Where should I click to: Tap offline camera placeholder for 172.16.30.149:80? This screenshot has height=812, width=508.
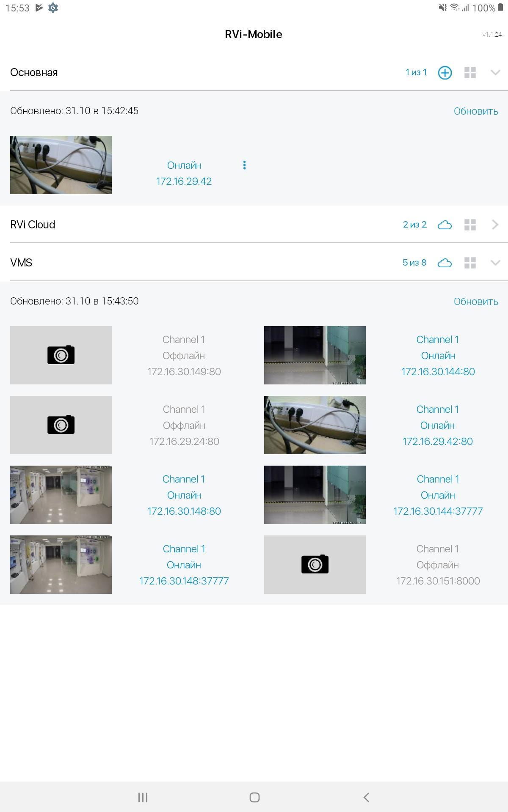coord(61,355)
